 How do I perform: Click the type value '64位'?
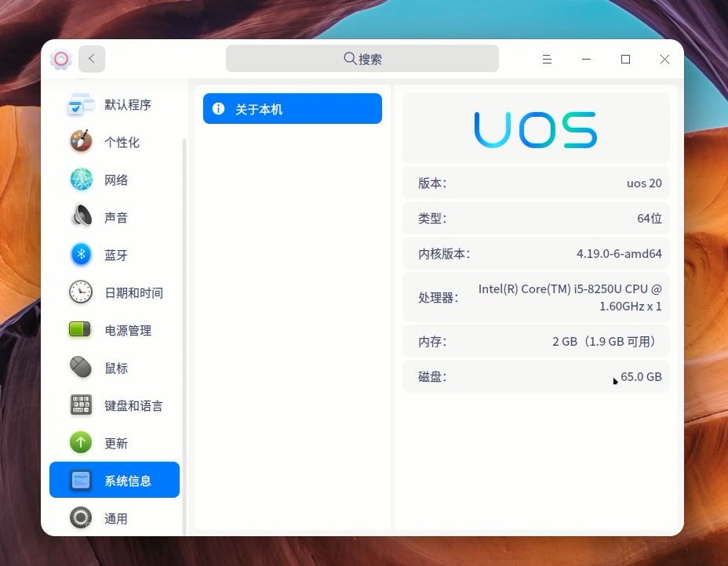650,218
